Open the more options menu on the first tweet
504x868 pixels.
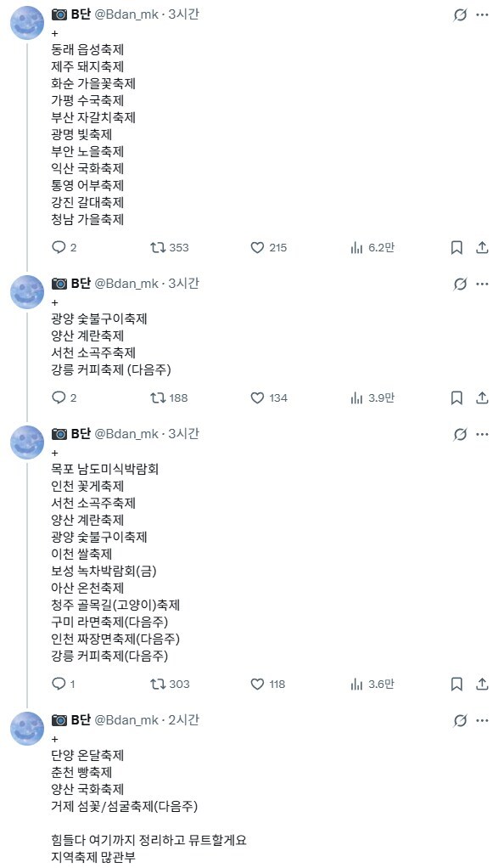[480, 15]
